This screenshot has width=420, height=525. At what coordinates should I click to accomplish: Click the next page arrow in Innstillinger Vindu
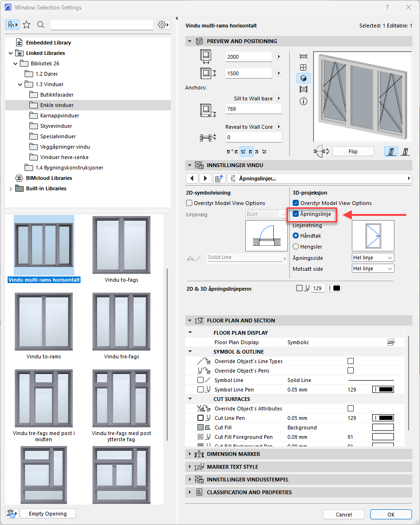(206, 178)
